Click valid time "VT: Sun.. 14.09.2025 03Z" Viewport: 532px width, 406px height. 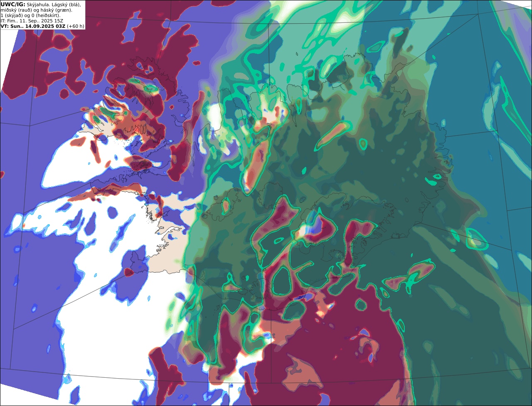33,26
